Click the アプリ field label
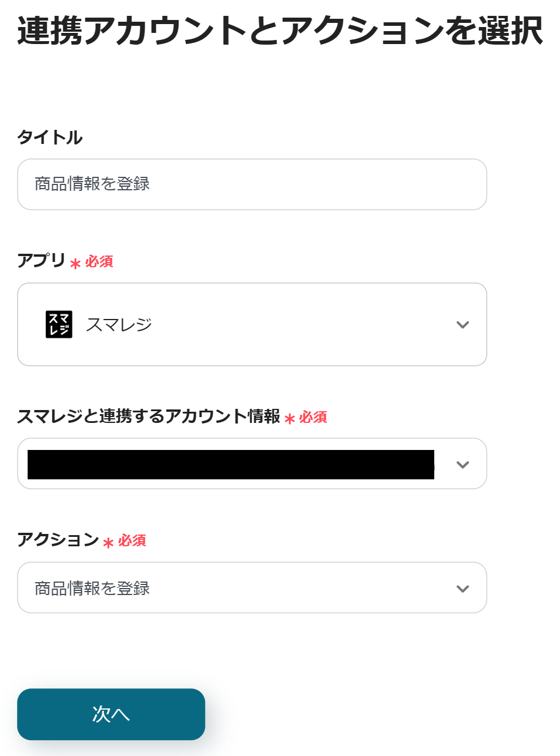560x756 pixels. 41,260
